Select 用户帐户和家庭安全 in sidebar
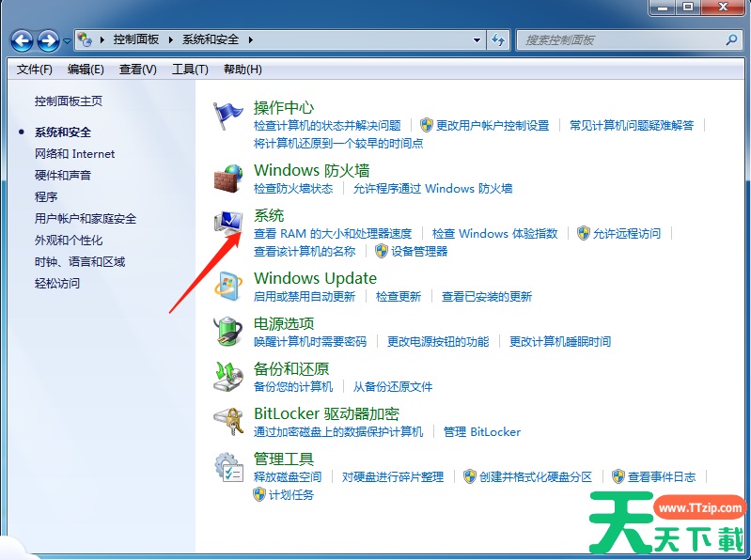 point(86,219)
